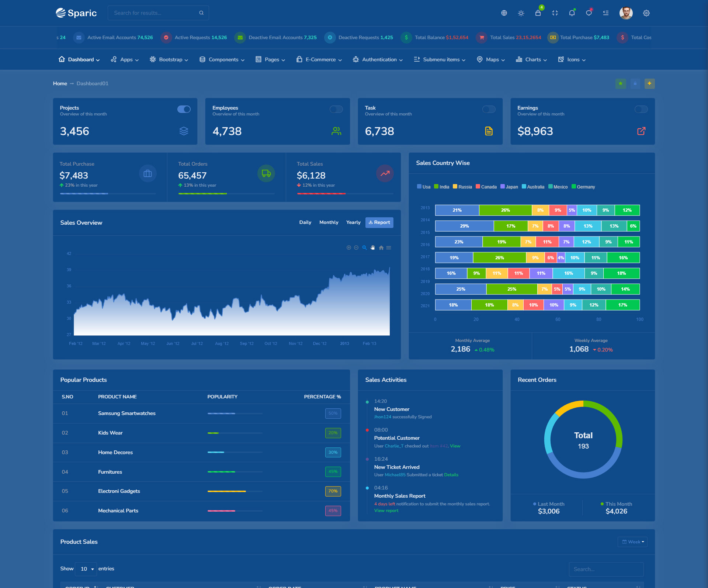
Task: Enter fullscreen mode icon
Action: pyautogui.click(x=555, y=13)
